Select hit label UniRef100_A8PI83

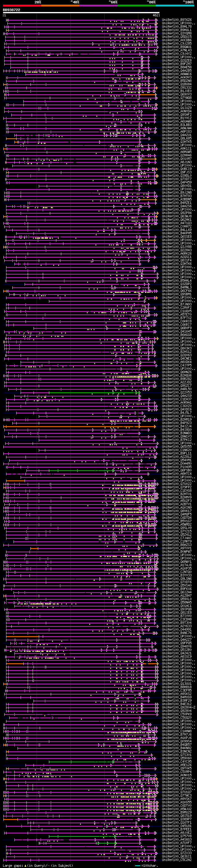[x=176, y=131]
